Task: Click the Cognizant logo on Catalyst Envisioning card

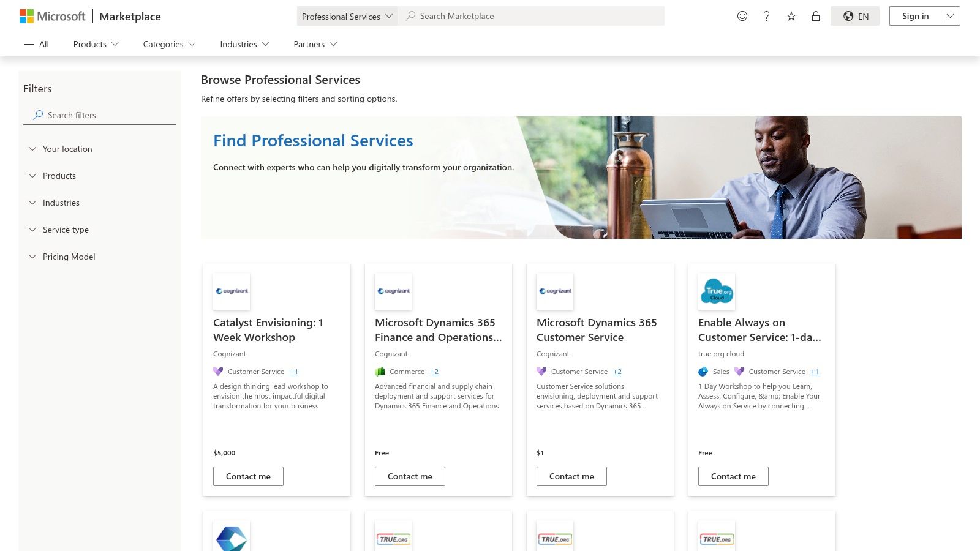Action: 232,291
